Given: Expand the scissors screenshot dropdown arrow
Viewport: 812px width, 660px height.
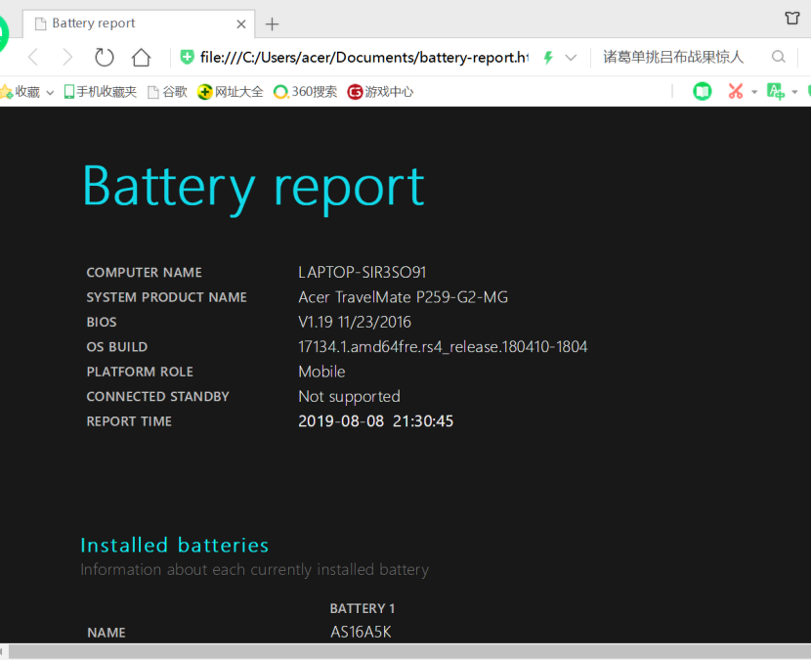Looking at the screenshot, I should (754, 92).
